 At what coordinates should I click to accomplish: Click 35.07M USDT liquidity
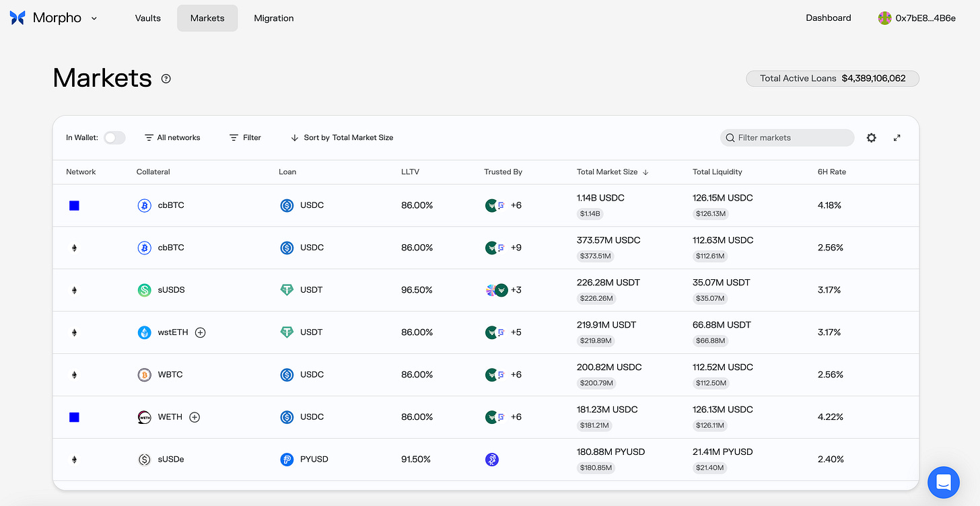click(722, 283)
